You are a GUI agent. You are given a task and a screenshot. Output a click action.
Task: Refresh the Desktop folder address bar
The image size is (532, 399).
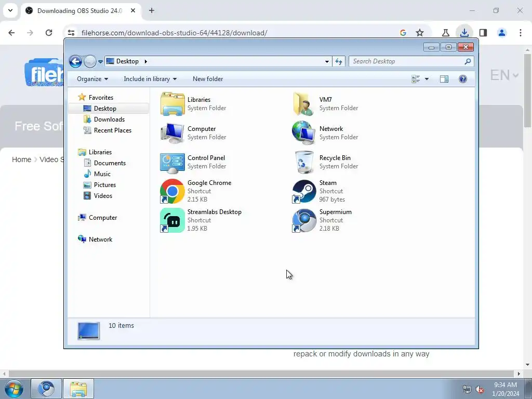(x=339, y=61)
